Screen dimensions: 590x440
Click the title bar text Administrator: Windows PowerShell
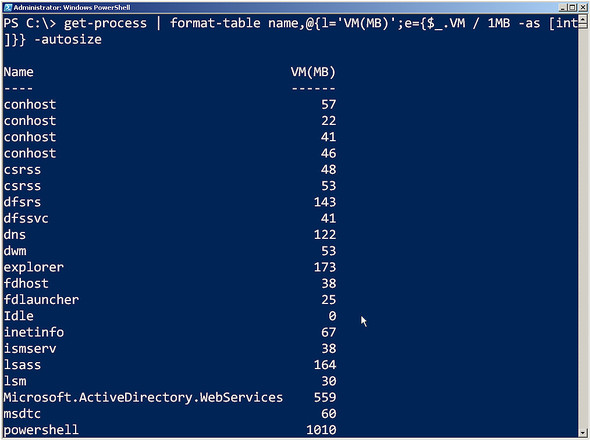coord(72,8)
